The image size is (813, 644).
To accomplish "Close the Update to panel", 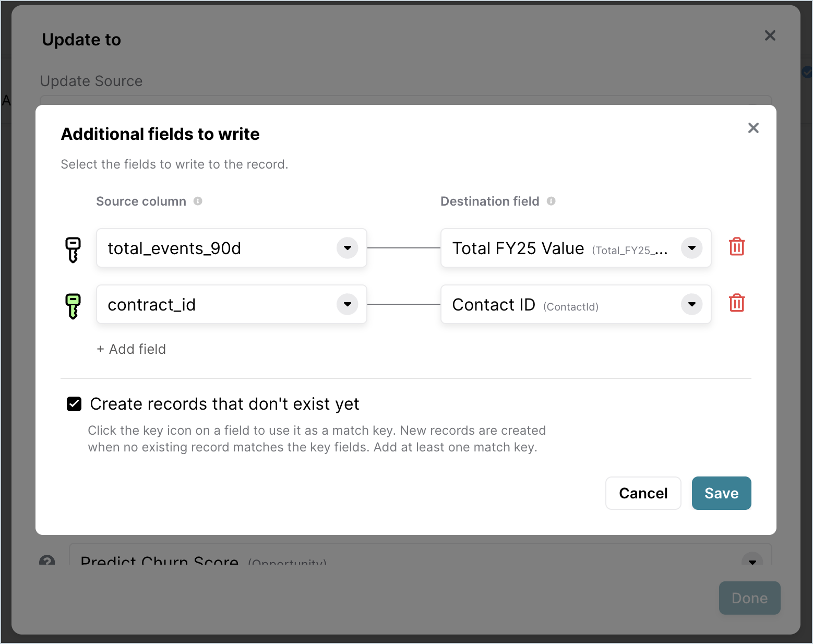I will click(770, 35).
